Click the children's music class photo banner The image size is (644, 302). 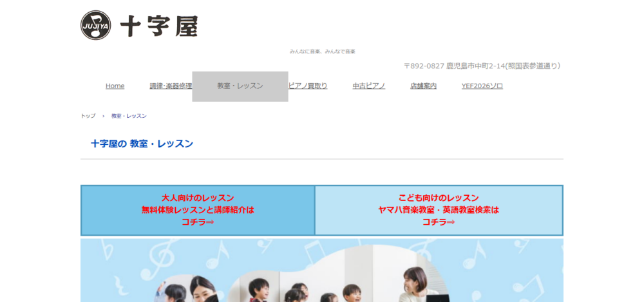pos(322,270)
